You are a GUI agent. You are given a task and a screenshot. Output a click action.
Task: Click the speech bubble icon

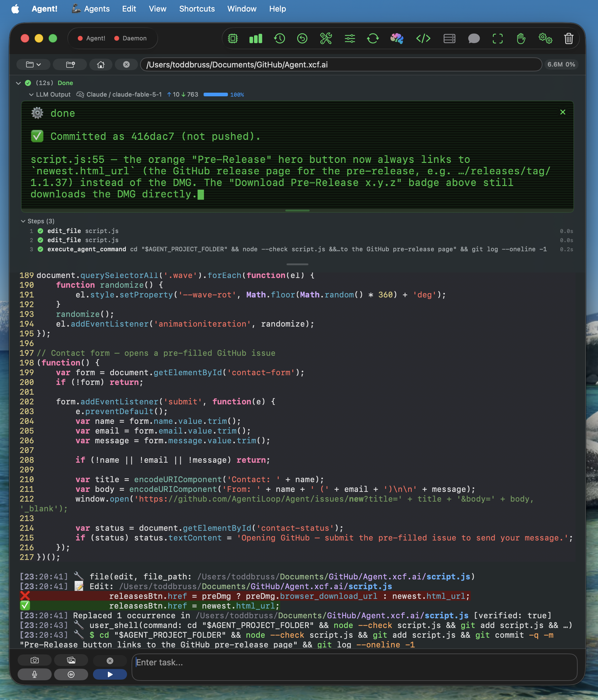pos(474,39)
